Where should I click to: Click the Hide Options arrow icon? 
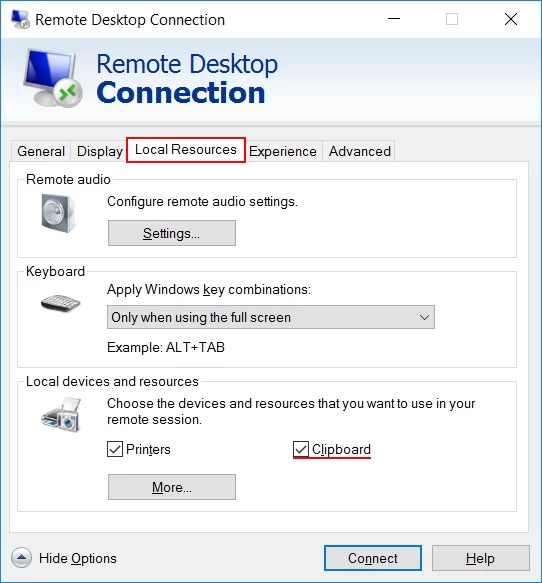[x=21, y=558]
